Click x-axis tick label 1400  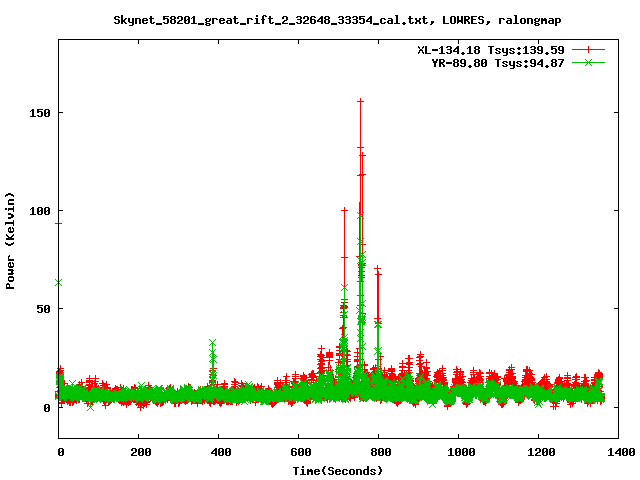[620, 452]
